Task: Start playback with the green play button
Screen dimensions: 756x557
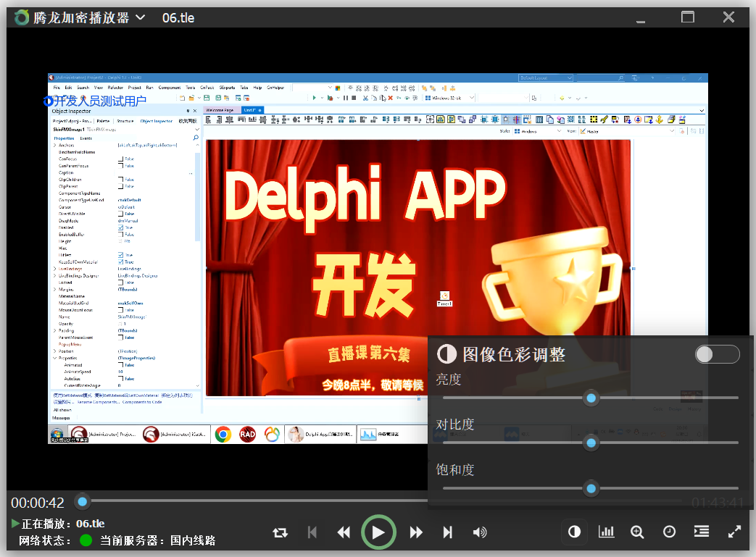Action: 378,532
